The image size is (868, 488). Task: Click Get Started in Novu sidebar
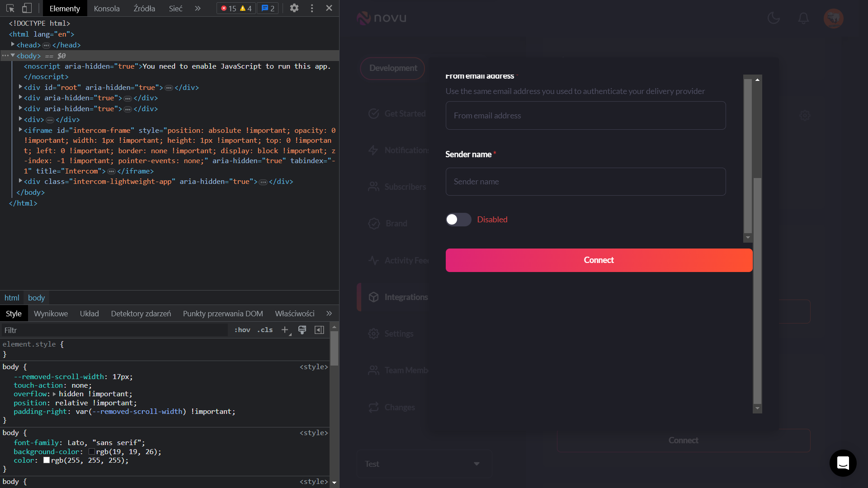[405, 113]
